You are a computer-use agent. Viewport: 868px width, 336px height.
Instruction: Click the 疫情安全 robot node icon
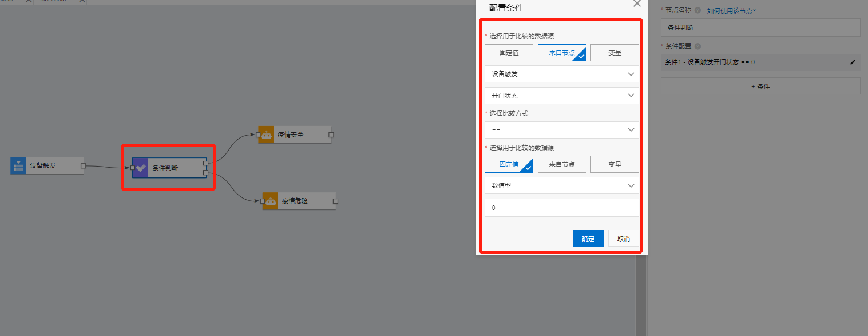(x=266, y=135)
